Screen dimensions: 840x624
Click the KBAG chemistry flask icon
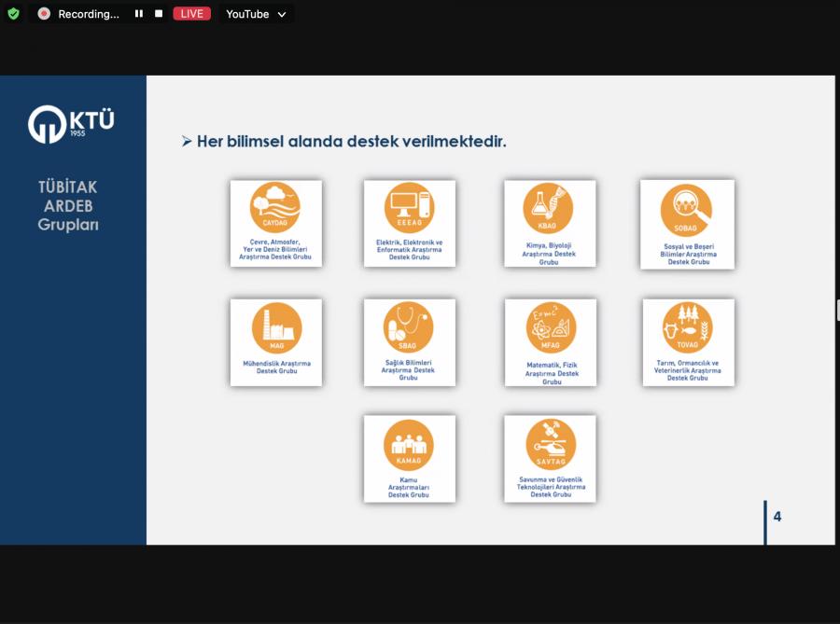pos(549,208)
